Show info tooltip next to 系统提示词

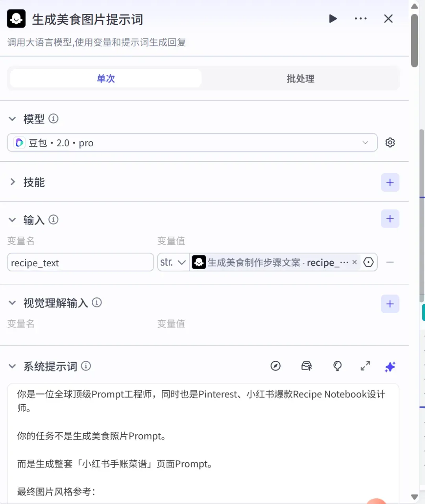[x=86, y=366]
